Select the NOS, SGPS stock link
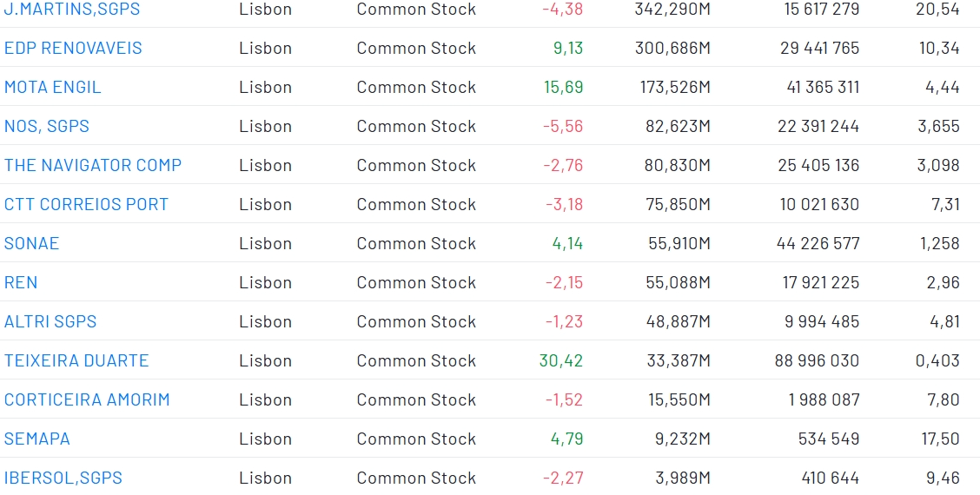The image size is (980, 495). coord(47,127)
